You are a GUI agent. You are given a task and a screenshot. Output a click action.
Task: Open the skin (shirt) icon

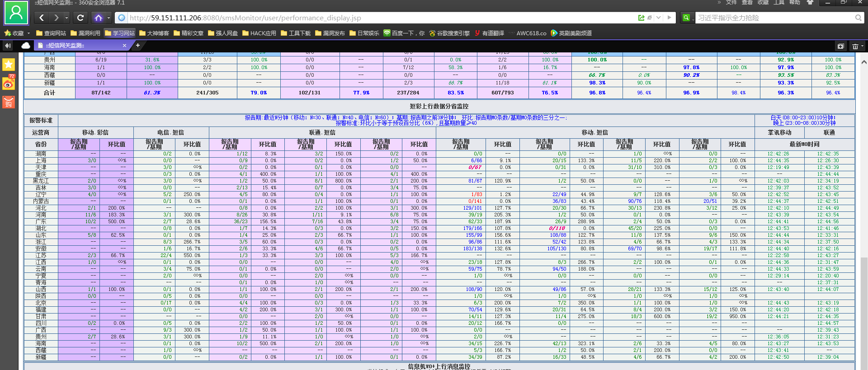pos(810,3)
